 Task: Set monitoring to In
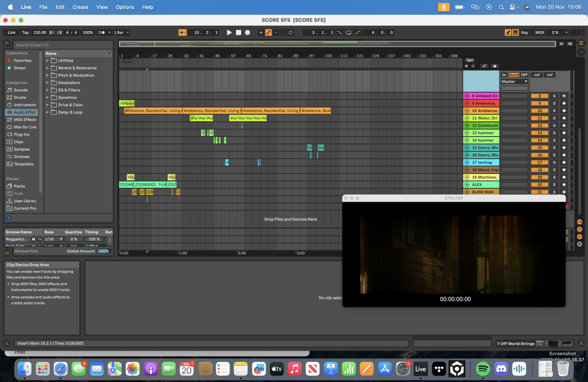(504, 75)
